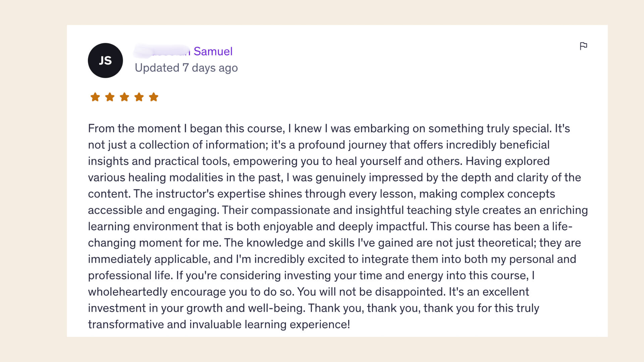This screenshot has height=362, width=644.
Task: Click the phrase "professional life"
Action: 130,276
